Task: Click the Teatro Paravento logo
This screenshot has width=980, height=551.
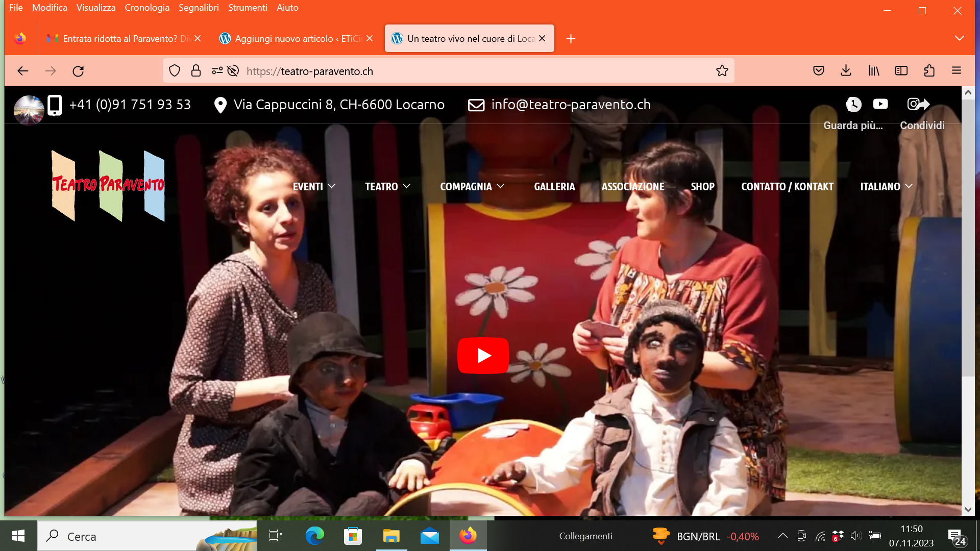Action: point(108,186)
